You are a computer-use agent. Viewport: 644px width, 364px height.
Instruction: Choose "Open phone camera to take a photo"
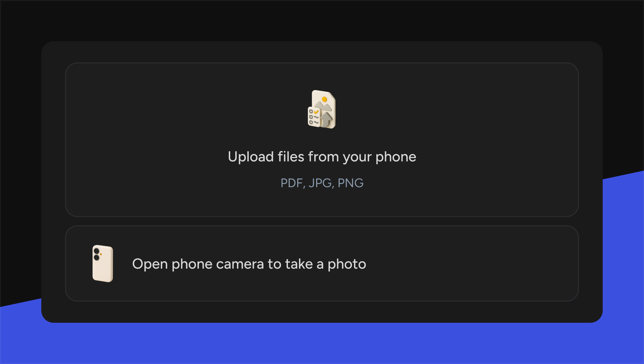tap(249, 264)
